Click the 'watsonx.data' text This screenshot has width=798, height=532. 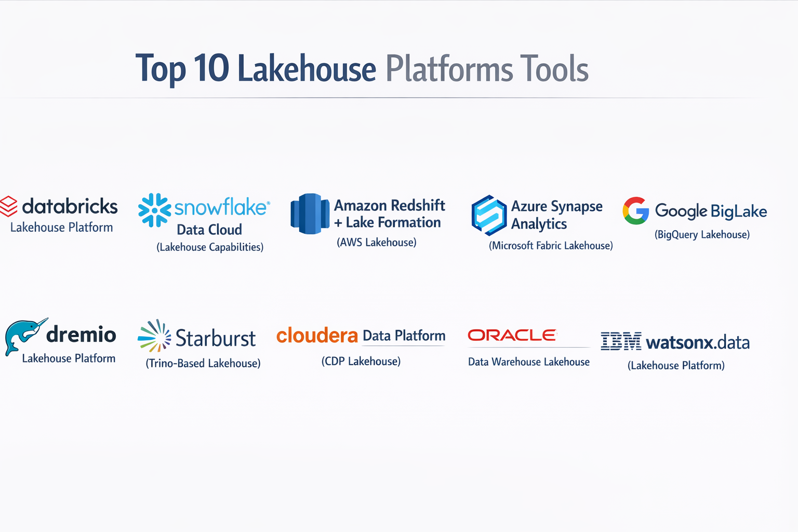pyautogui.click(x=697, y=342)
